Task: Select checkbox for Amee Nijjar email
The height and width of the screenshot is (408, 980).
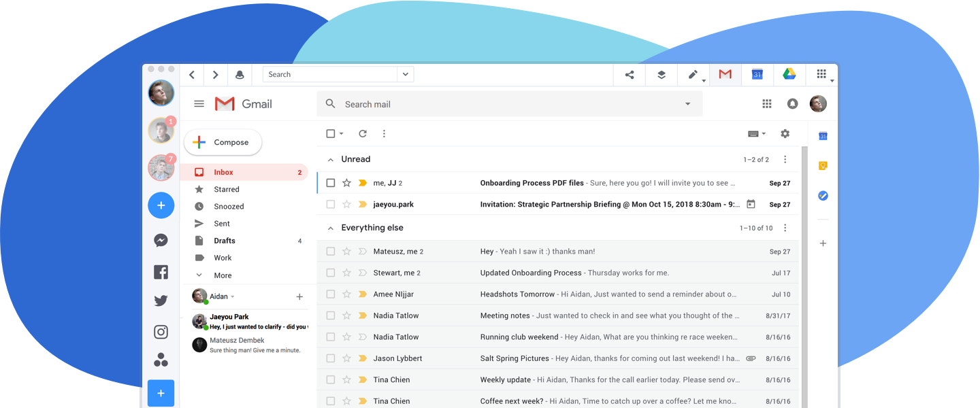Action: (331, 294)
